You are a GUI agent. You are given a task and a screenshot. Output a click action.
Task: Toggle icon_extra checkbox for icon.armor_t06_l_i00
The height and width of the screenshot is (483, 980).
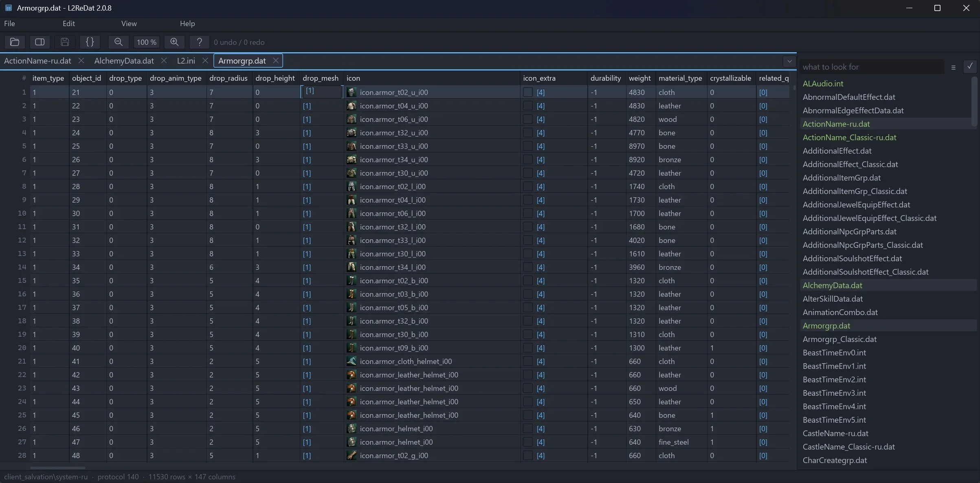(528, 213)
